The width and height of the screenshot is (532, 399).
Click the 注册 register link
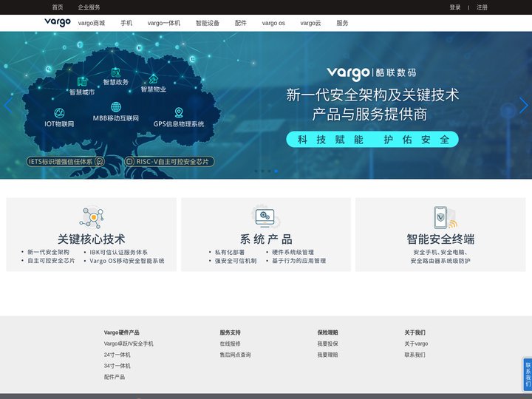tap(482, 7)
